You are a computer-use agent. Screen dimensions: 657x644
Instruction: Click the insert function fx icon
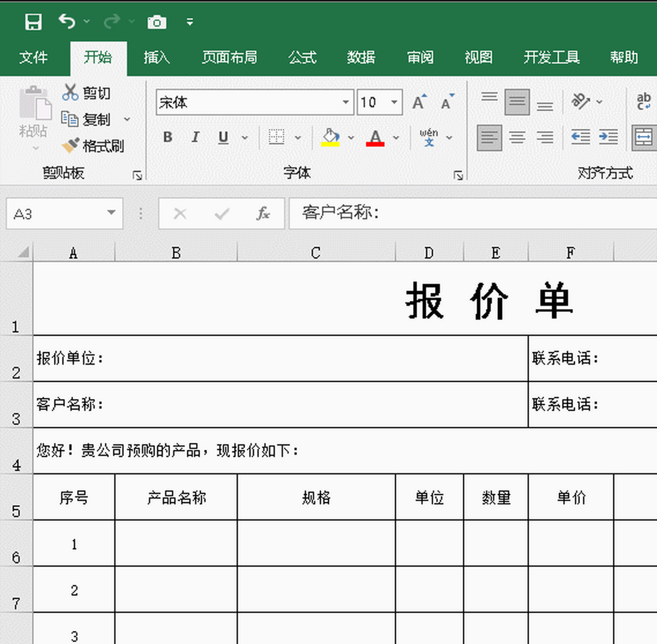click(263, 214)
